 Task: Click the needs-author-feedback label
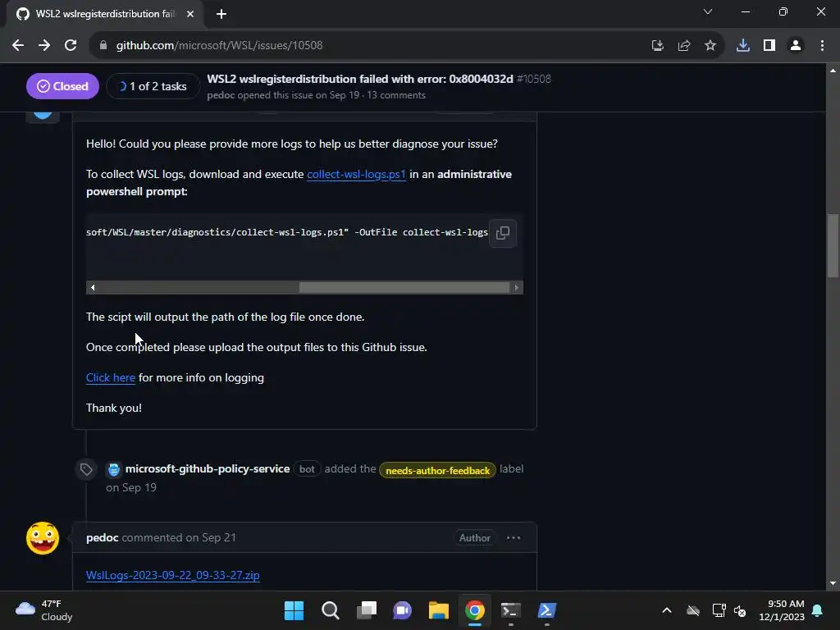[x=438, y=470]
